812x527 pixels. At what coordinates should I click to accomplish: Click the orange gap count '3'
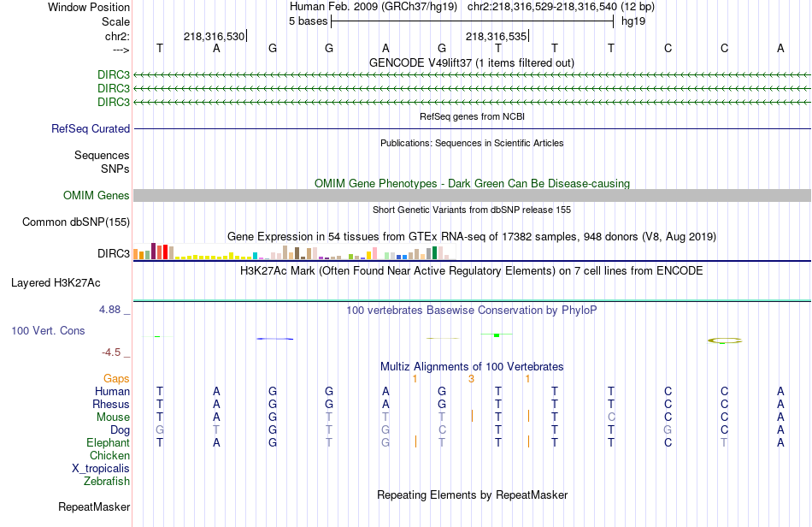click(471, 379)
